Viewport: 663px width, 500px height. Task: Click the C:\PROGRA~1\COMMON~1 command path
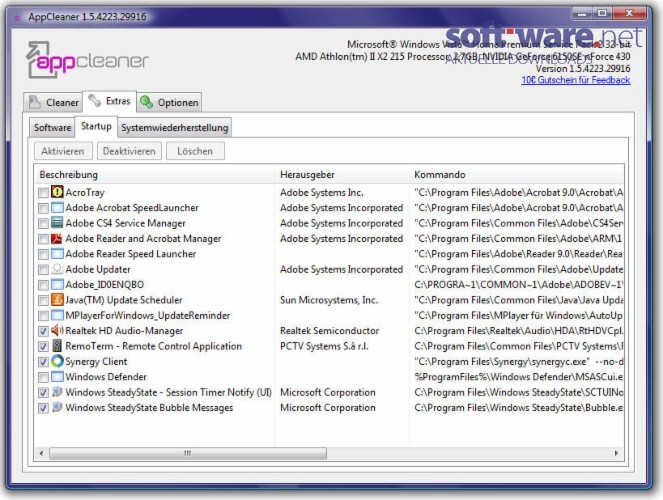(519, 285)
